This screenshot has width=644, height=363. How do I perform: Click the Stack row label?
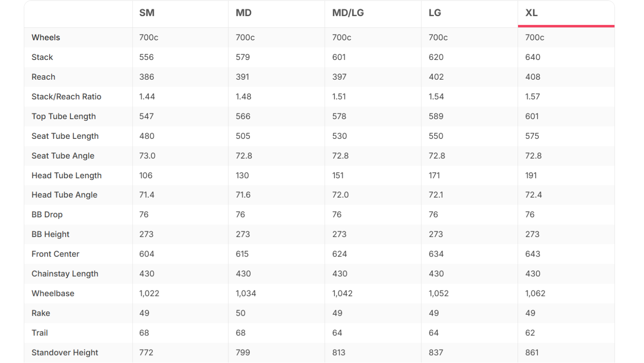tap(42, 57)
